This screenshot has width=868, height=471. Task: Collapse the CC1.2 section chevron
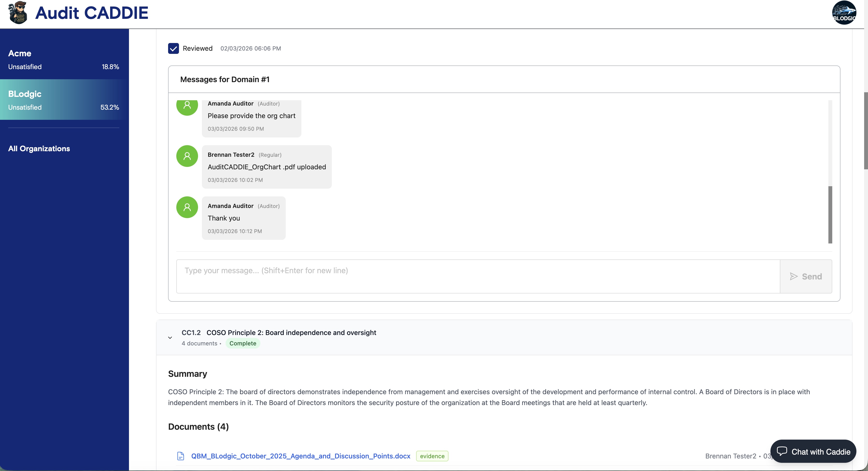click(x=170, y=338)
